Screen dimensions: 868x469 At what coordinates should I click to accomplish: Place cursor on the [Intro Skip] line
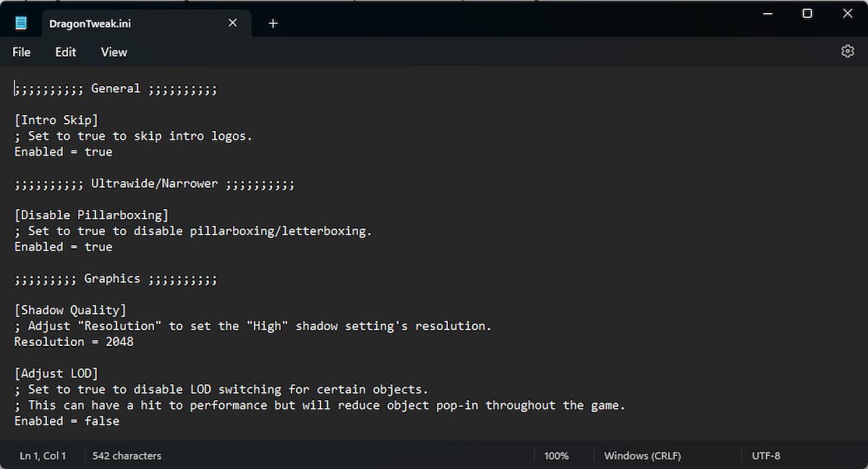[x=56, y=120]
